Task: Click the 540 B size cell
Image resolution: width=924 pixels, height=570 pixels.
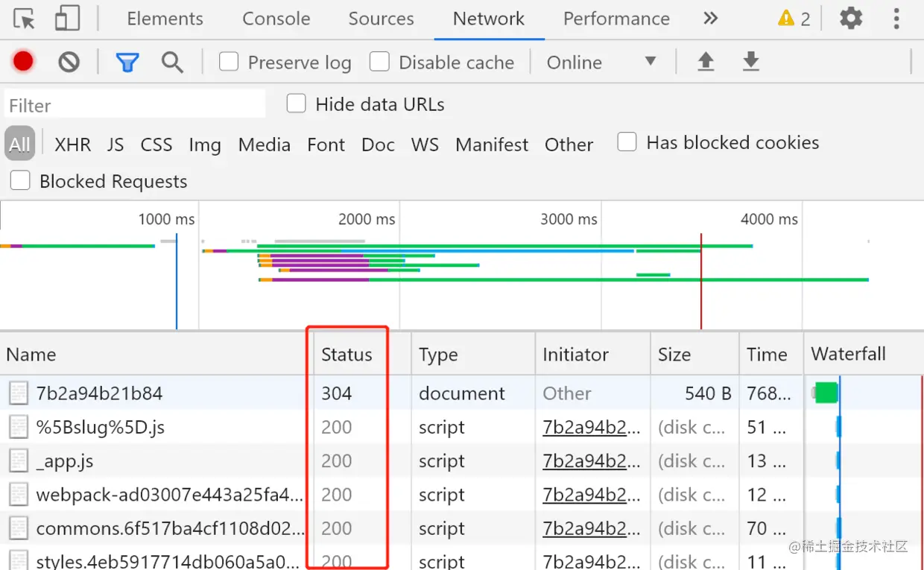Action: click(708, 393)
